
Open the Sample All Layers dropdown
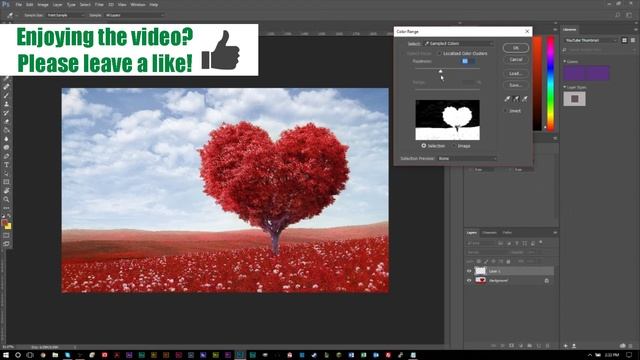click(x=134, y=15)
